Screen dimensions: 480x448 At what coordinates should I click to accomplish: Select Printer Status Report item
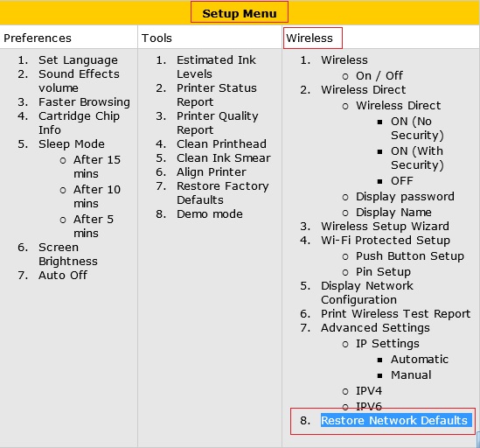click(x=217, y=95)
